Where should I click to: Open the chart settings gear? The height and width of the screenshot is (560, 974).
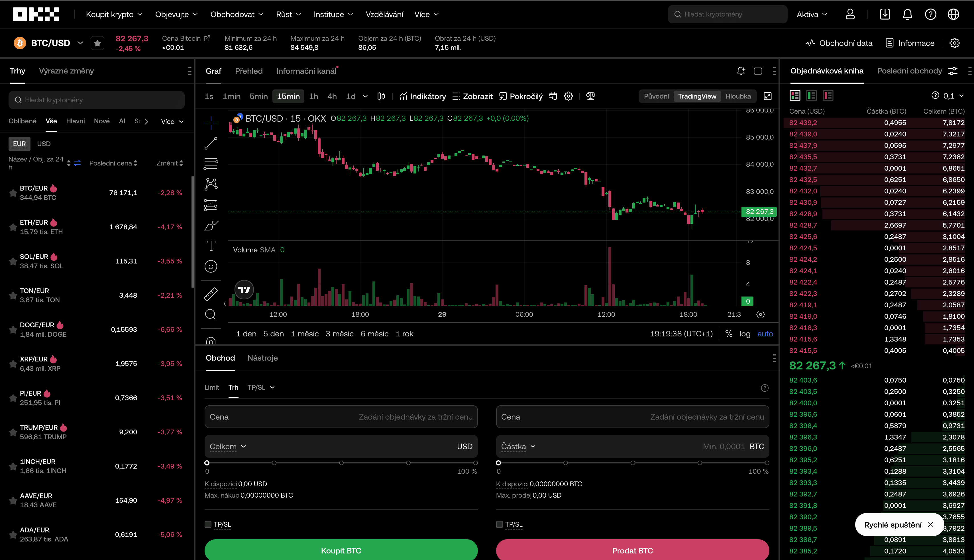(568, 96)
